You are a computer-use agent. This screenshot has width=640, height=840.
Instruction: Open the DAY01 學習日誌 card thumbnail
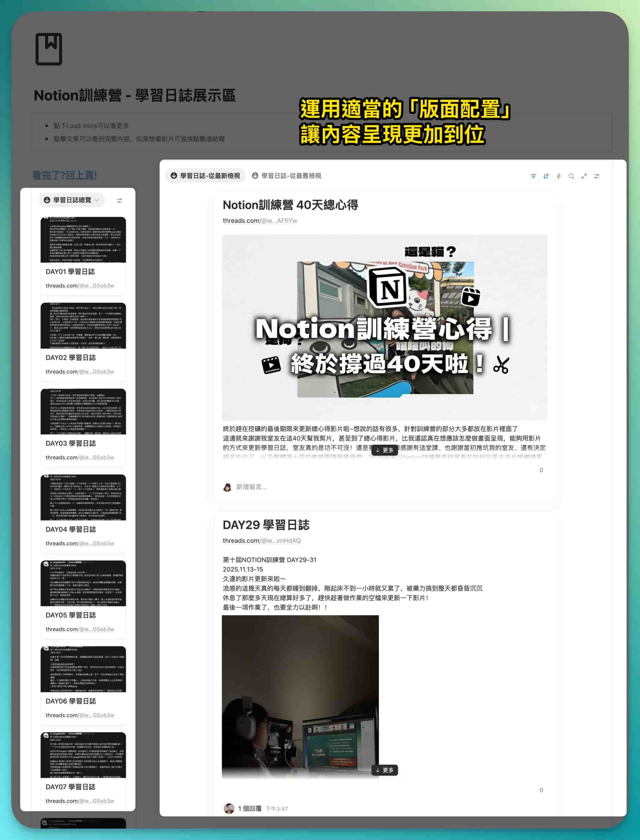[x=83, y=239]
